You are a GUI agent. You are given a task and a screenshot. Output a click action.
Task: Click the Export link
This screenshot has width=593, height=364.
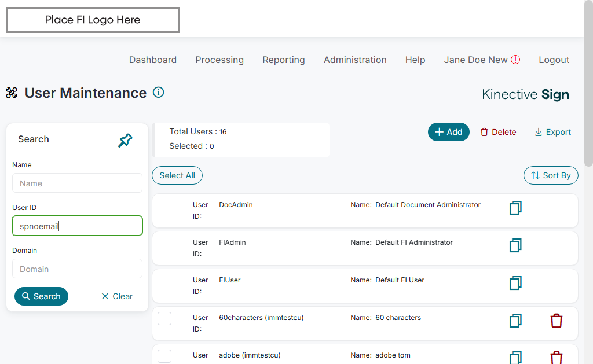point(552,132)
